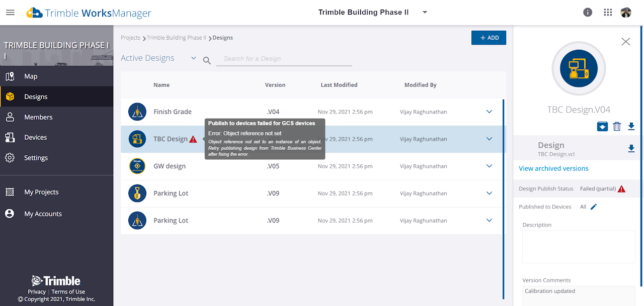This screenshot has width=644, height=306.
Task: Open My Projects in the sidebar
Action: (x=56, y=192)
